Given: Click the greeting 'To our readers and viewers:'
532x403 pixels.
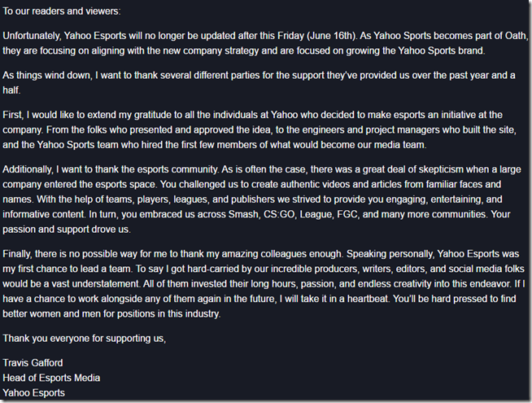Looking at the screenshot, I should click(61, 11).
